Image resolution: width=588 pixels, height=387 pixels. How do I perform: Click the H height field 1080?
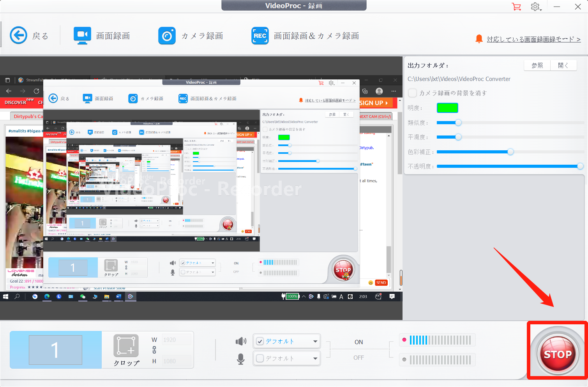(x=177, y=361)
